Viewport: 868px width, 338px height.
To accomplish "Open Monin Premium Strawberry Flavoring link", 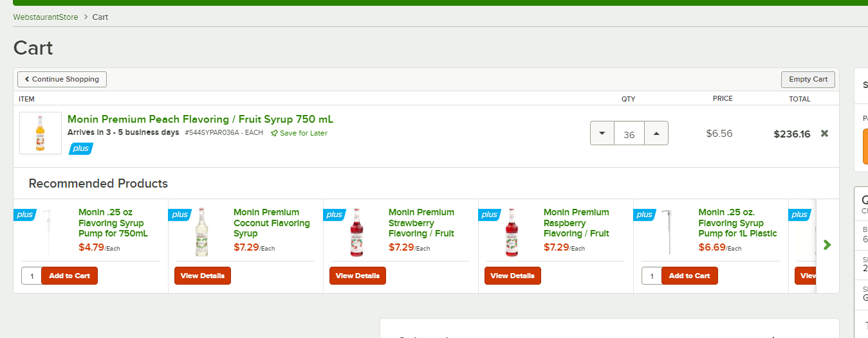I will click(421, 223).
